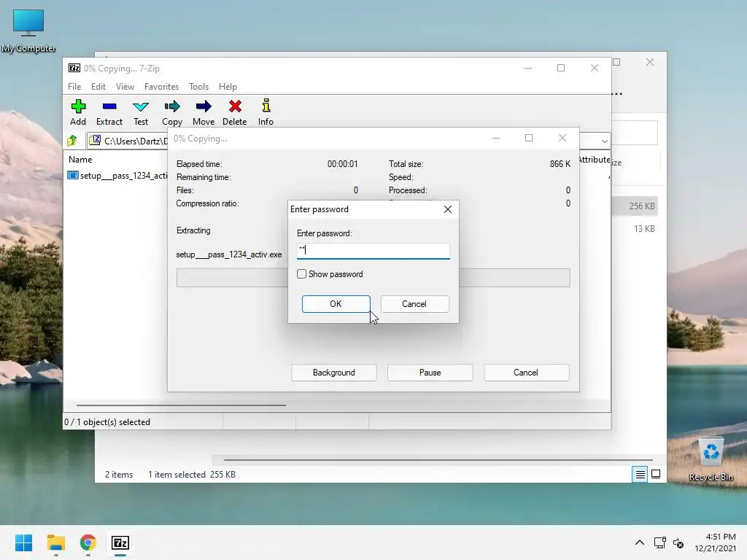
Task: Click the Copy toolbar icon
Action: (x=172, y=112)
